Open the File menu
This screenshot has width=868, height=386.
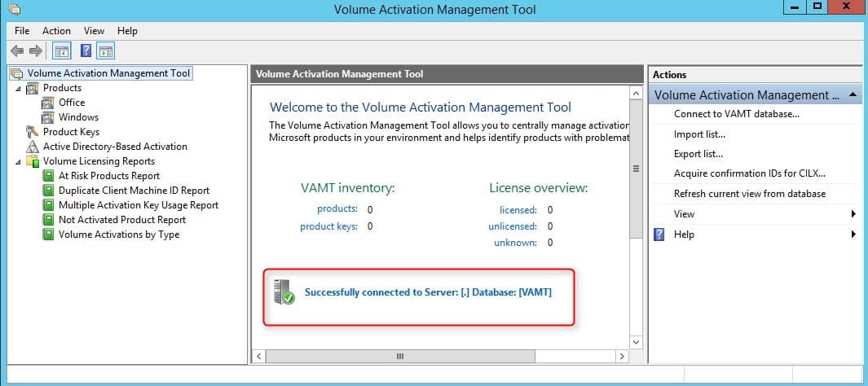22,31
